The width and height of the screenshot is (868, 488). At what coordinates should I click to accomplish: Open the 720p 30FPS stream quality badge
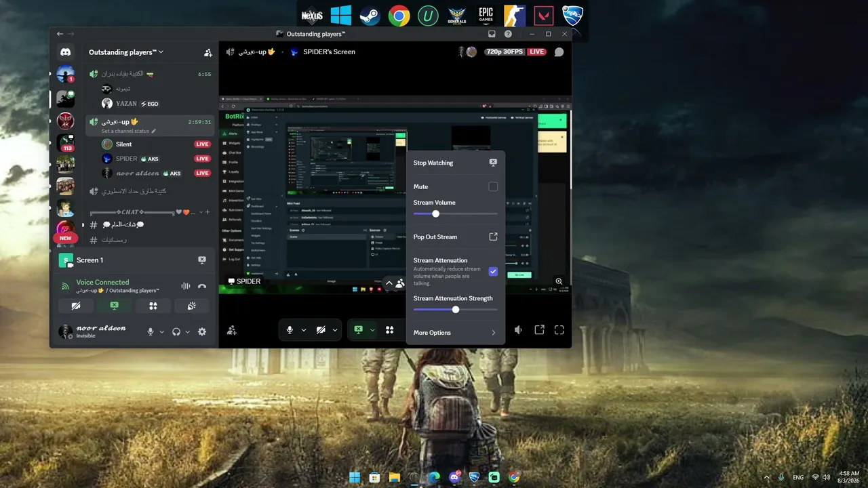(505, 52)
